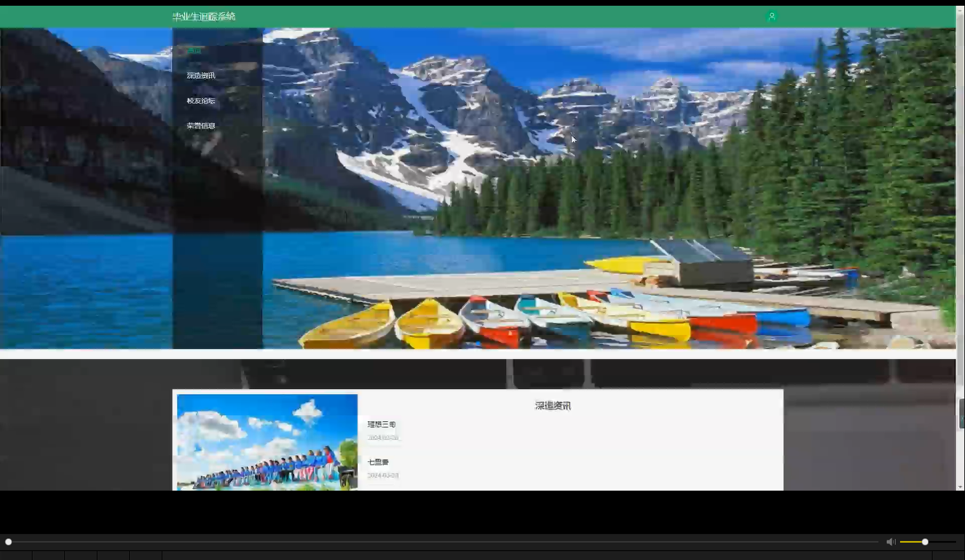
Task: Select the 首页 menu item
Action: coord(194,50)
